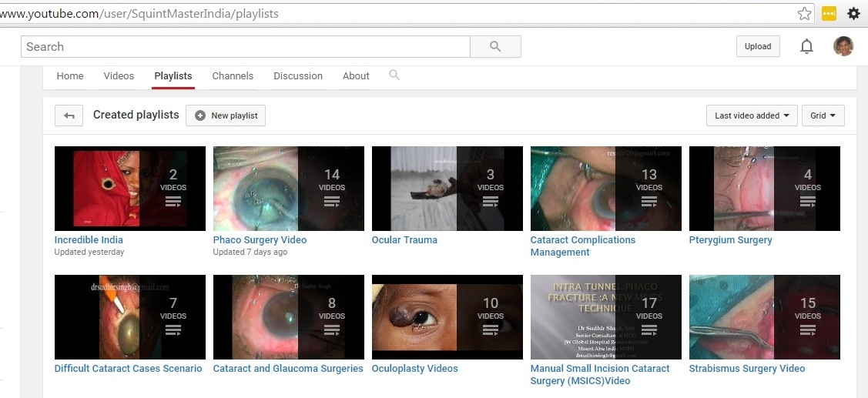Click the 14 VIDEOS count overlay
Image resolution: width=868 pixels, height=398 pixels.
click(x=332, y=180)
